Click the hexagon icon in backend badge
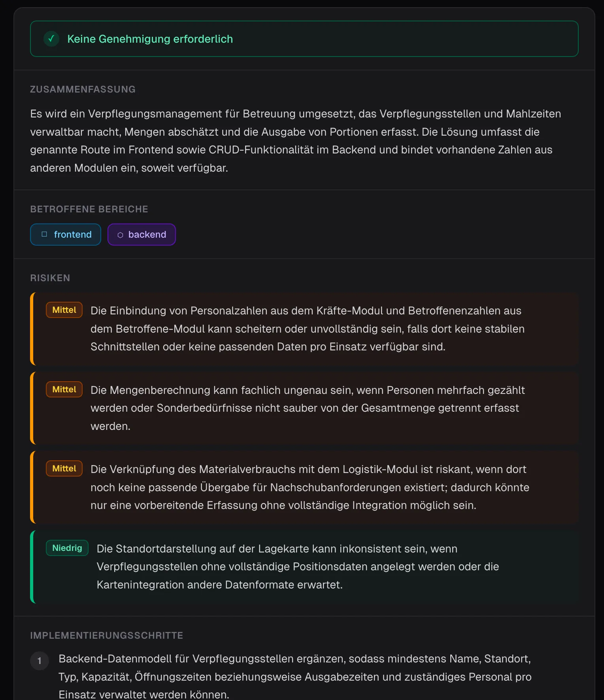 tap(120, 234)
